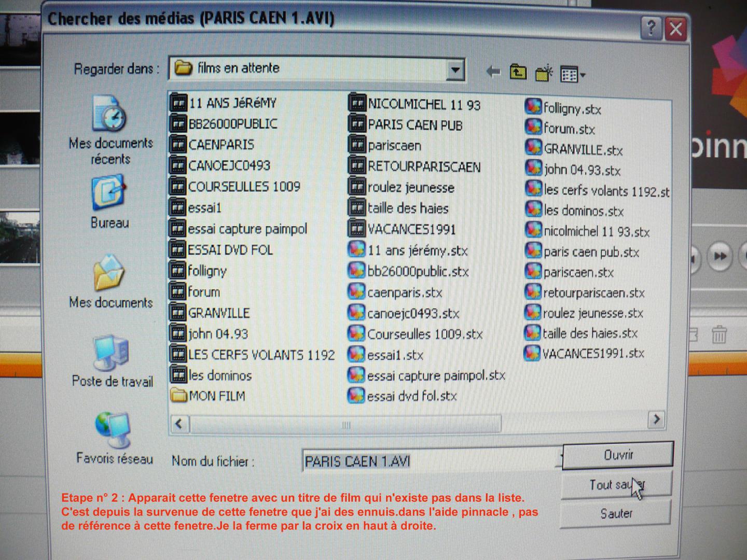The height and width of the screenshot is (560, 747).
Task: Select the 'essai dvd fol.stx' project file
Action: click(x=402, y=396)
